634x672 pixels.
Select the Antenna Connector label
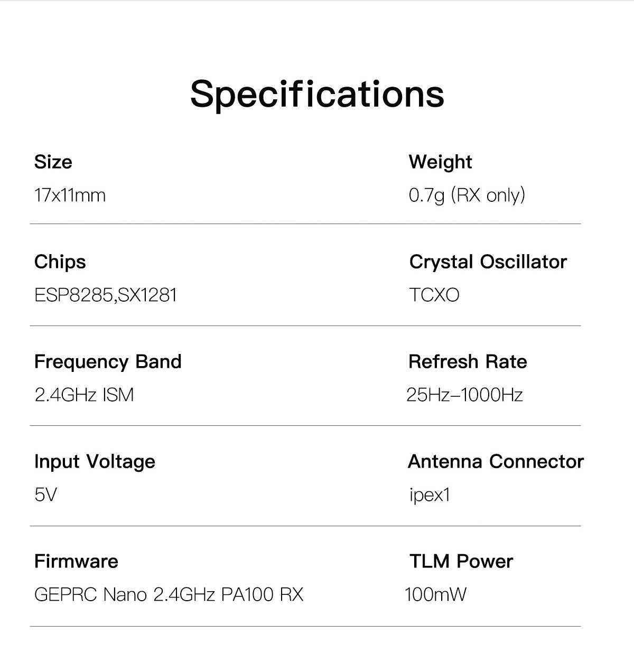pos(496,462)
